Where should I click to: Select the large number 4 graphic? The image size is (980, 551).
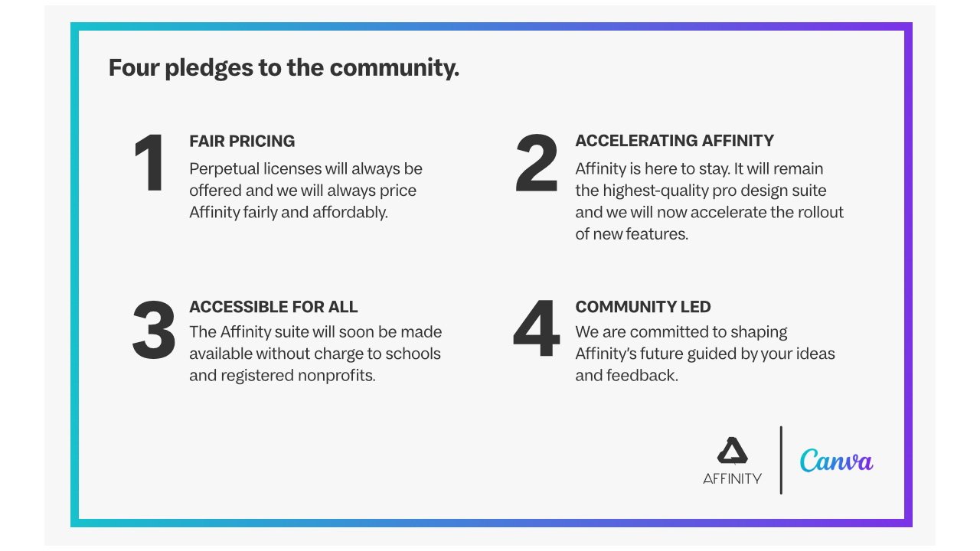[537, 330]
